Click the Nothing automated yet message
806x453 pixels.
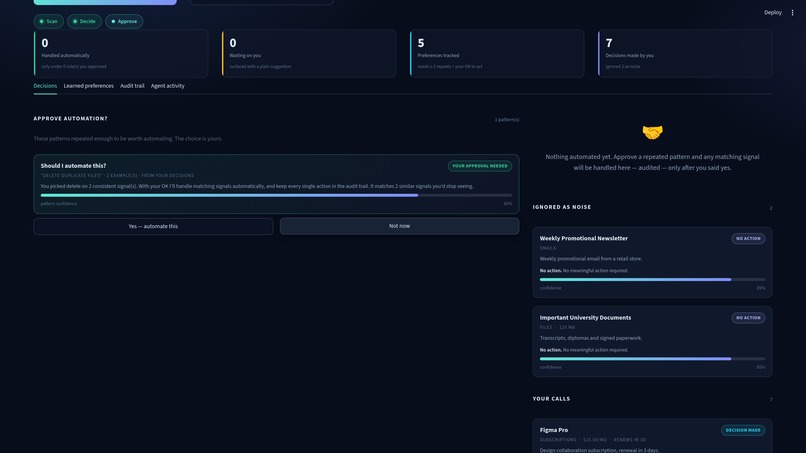tap(652, 162)
